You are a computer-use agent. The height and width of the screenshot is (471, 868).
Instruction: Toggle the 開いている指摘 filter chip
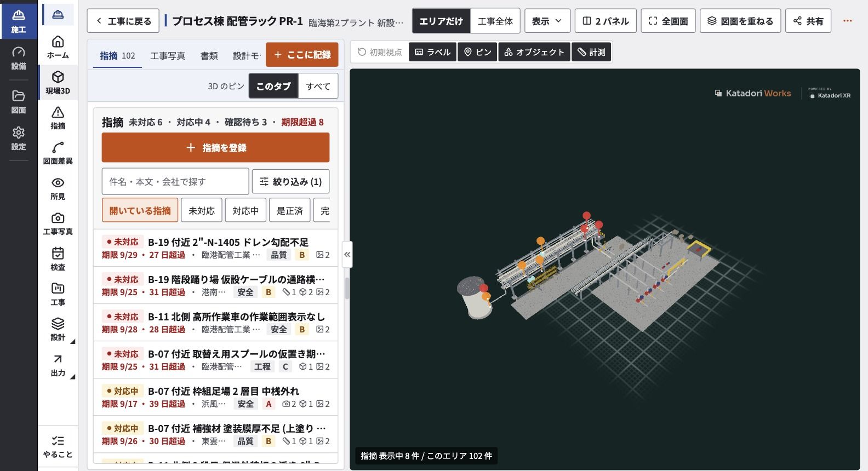[x=140, y=210]
